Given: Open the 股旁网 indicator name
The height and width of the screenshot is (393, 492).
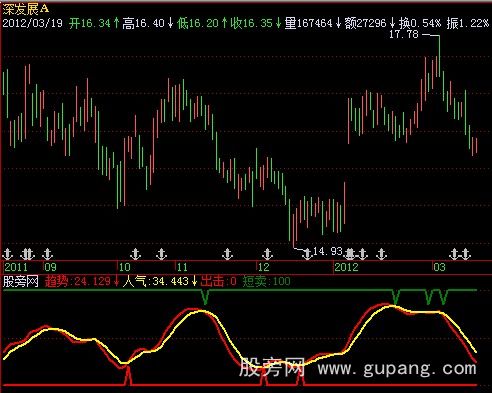Looking at the screenshot, I should click(20, 282).
